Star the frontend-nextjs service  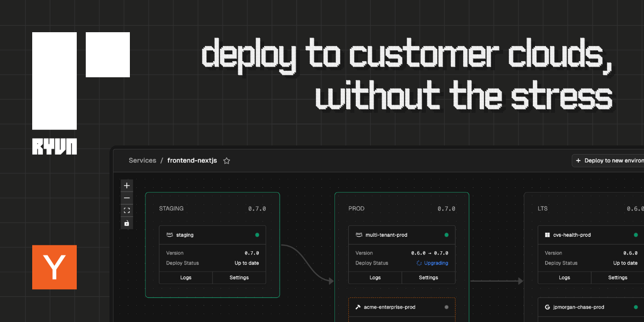[226, 160]
